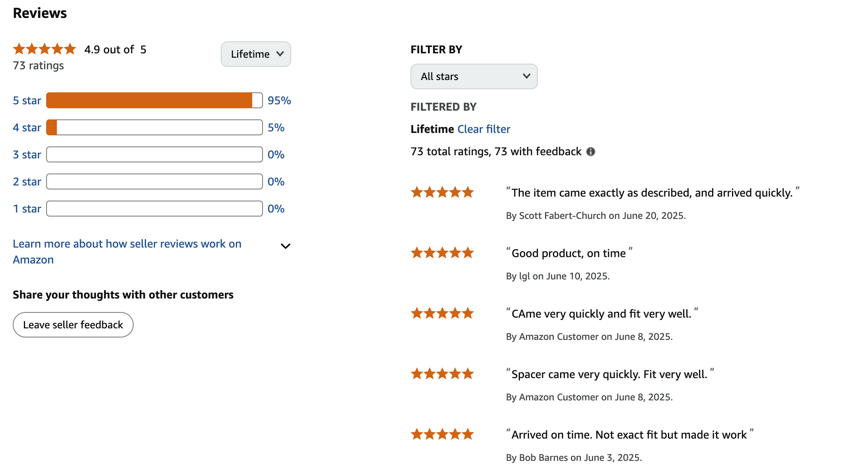Viewport: 868px width, 476px height.
Task: Click the star rating on Scott Fabert-Church's review
Action: (x=442, y=192)
